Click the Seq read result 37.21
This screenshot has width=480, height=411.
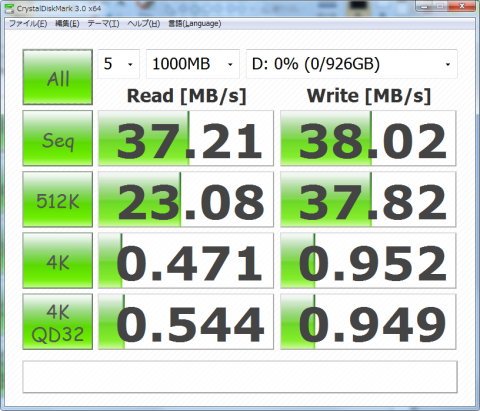[x=186, y=138]
